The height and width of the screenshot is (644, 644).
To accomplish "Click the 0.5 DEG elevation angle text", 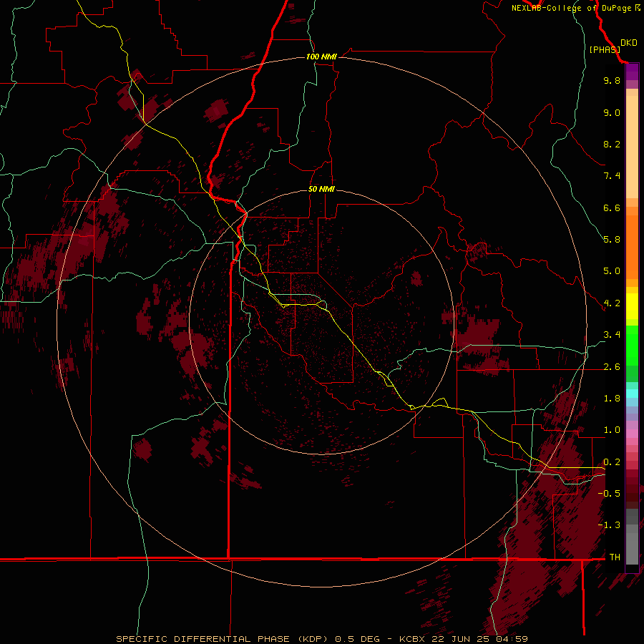I will (357, 639).
